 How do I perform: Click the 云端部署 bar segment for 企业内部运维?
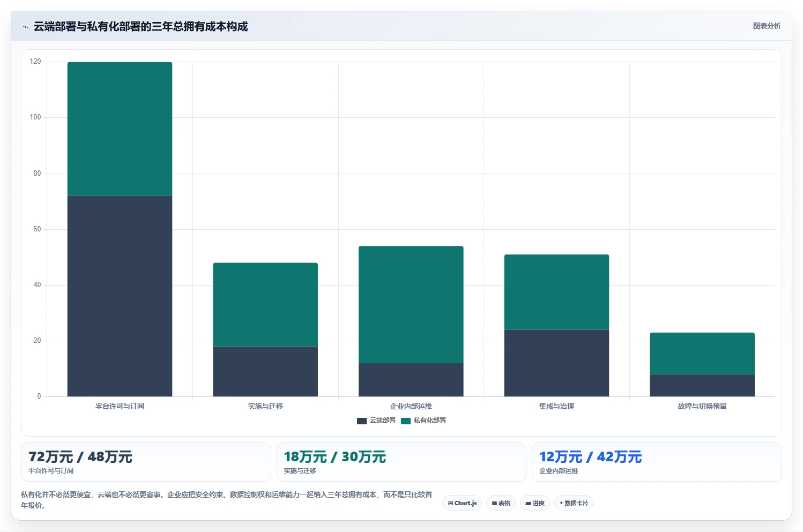click(x=411, y=380)
